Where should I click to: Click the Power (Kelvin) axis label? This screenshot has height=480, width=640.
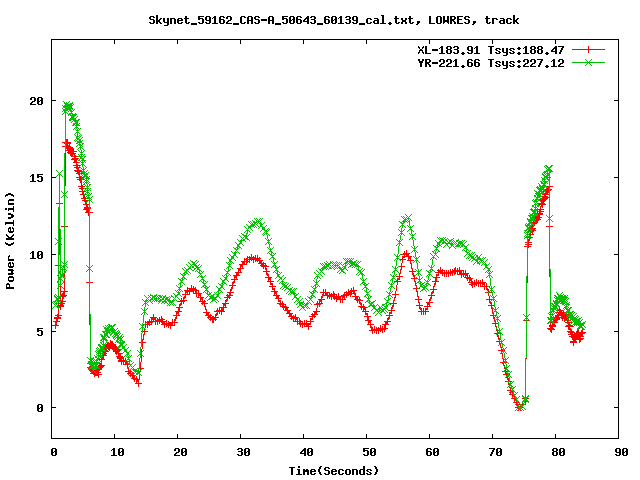pos(10,241)
